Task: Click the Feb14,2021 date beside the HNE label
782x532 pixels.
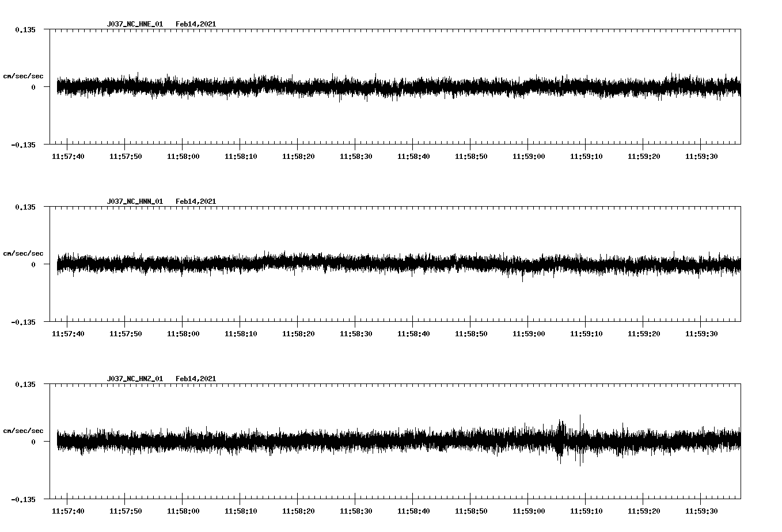Action: (x=196, y=24)
